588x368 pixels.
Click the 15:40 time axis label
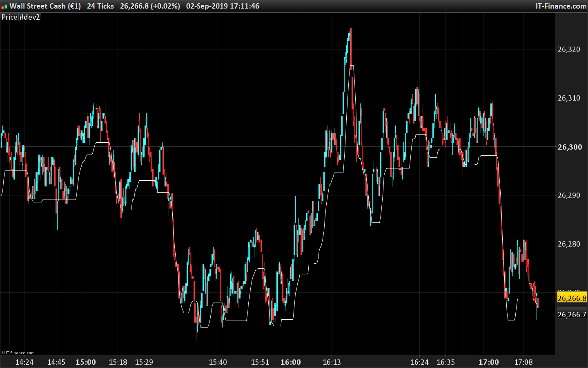pos(218,362)
